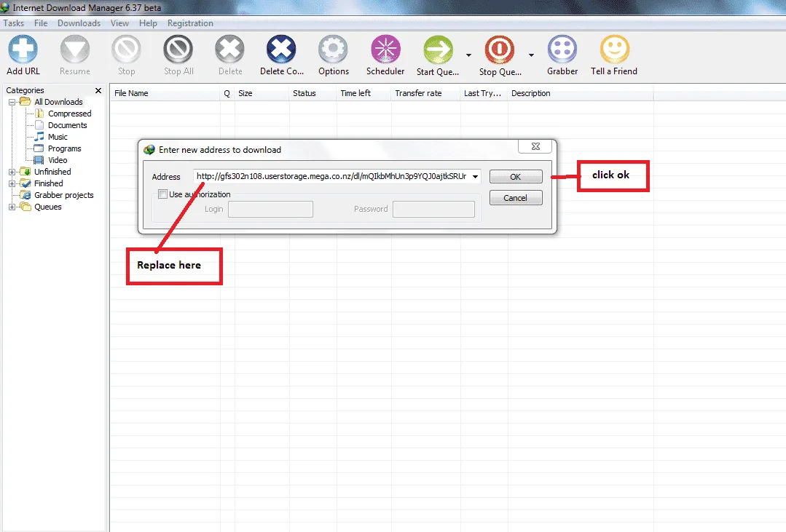Select the Music category note icon

coord(39,137)
